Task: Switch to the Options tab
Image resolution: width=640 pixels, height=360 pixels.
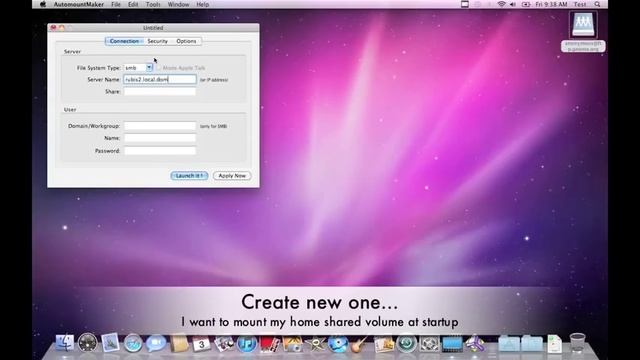Action: click(186, 41)
